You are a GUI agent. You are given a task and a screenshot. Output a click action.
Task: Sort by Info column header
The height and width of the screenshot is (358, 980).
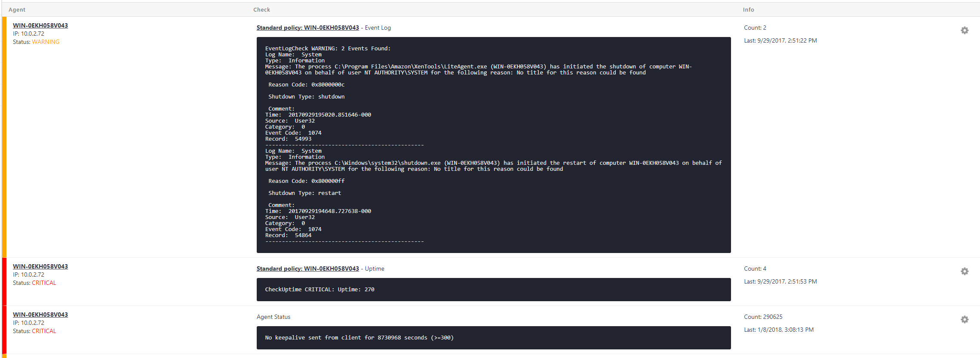(748, 9)
